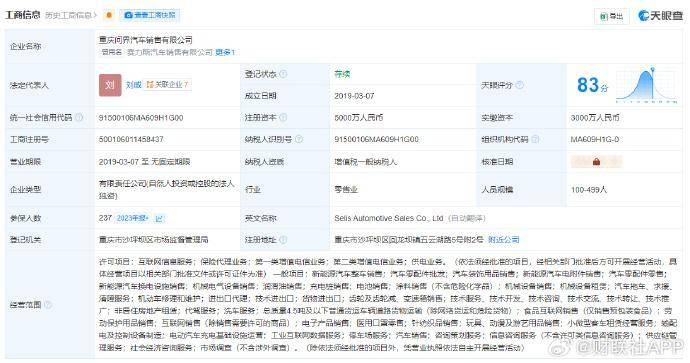Click the 重庆市沙坪坝区市场监督管理局 text
Screen dimensions: 690x363
coord(154,239)
